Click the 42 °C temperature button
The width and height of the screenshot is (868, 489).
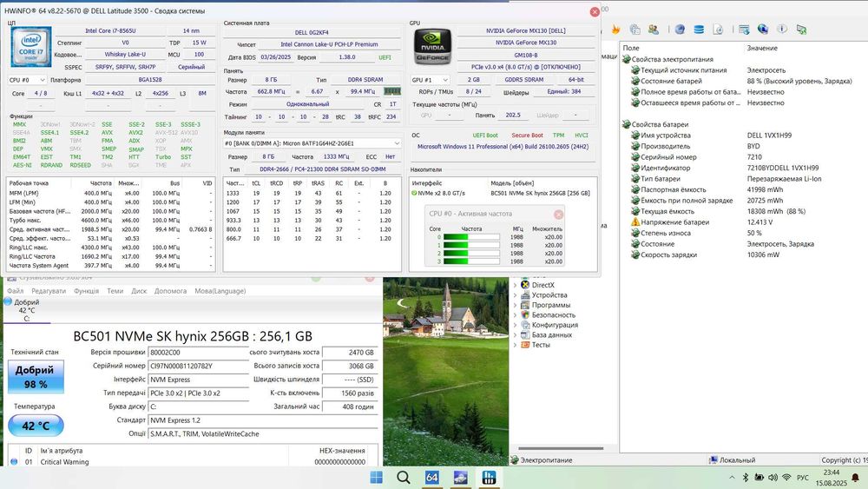click(x=36, y=426)
